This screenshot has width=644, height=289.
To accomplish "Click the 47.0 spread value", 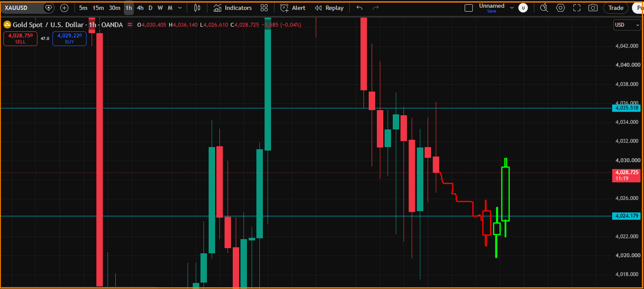I will 45,39.
